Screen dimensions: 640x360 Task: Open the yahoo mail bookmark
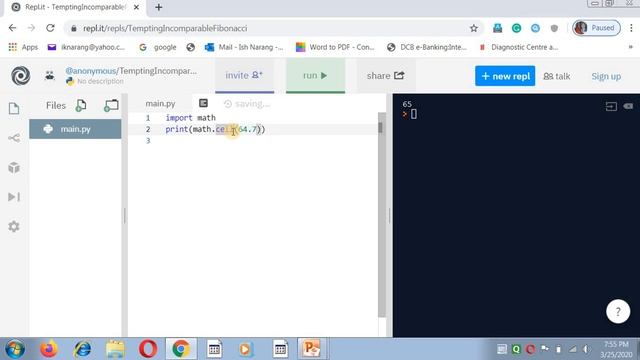click(86, 47)
